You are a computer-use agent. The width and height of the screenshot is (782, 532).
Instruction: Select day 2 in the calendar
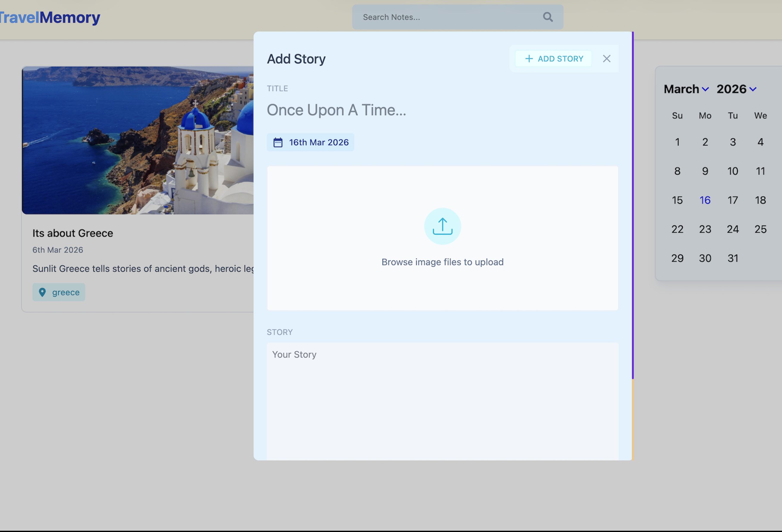coord(705,142)
